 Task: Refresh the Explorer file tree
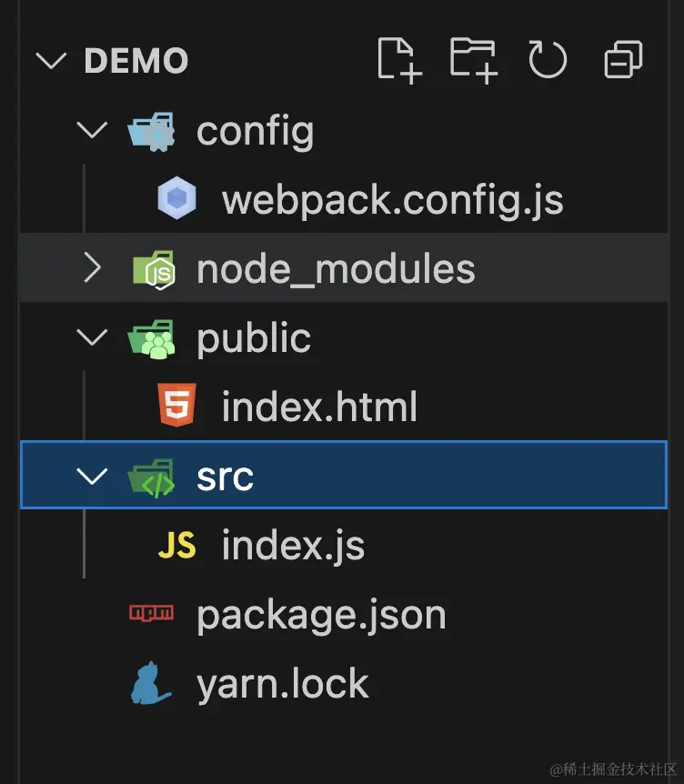tap(548, 62)
